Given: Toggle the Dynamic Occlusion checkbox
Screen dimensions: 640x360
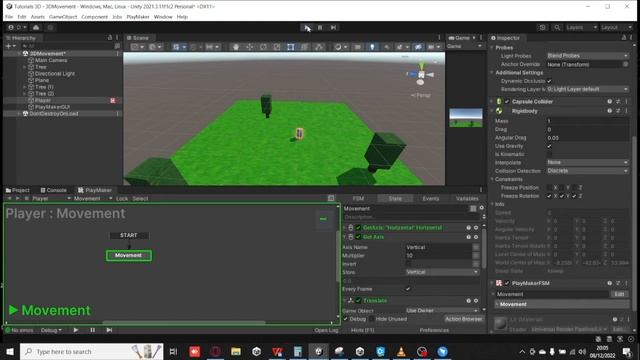Looking at the screenshot, I should click(x=549, y=81).
